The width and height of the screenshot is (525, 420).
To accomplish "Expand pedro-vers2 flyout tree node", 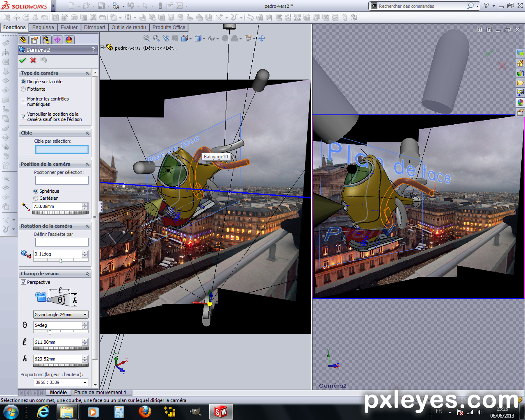I will pos(102,47).
